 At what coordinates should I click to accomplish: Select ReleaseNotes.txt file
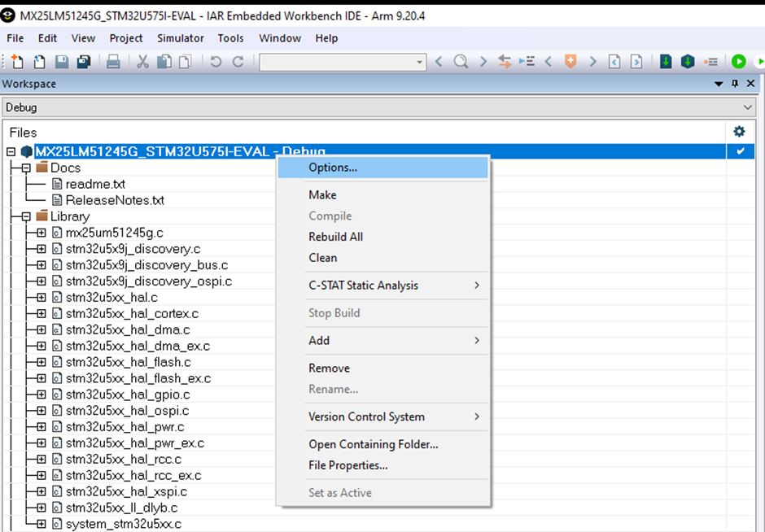(115, 200)
